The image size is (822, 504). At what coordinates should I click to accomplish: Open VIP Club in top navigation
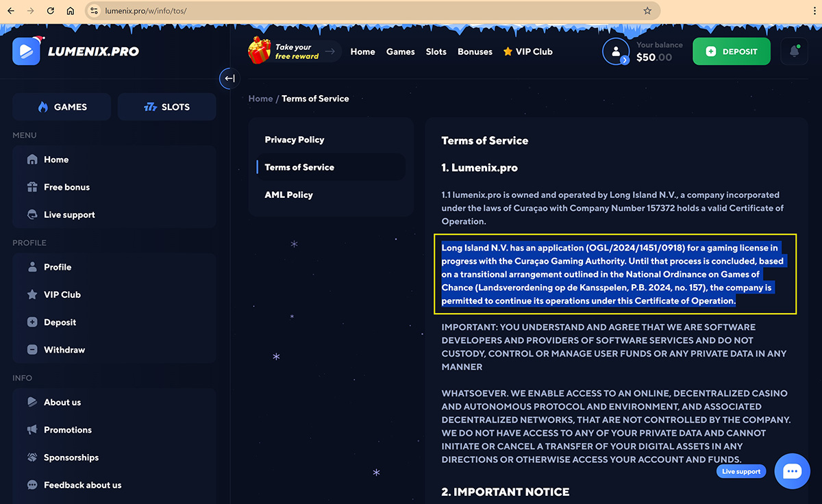click(x=527, y=51)
